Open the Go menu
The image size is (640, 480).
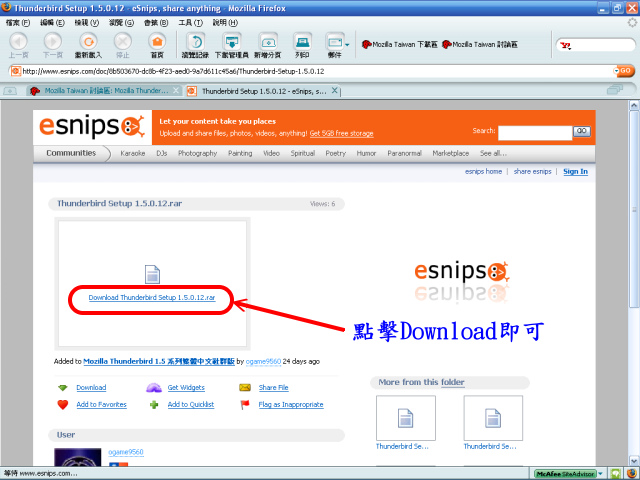(121, 22)
